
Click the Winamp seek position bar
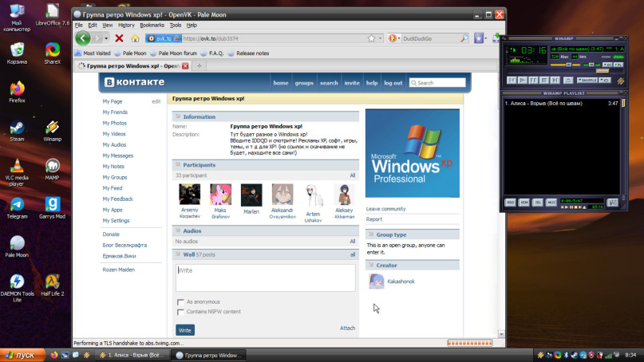[x=565, y=72]
